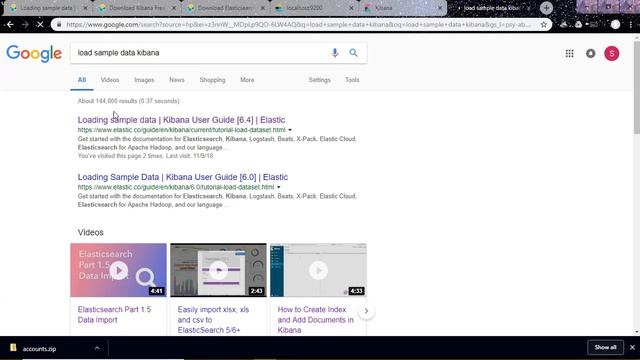Open Google notifications bell
The width and height of the screenshot is (640, 360).
pyautogui.click(x=591, y=53)
